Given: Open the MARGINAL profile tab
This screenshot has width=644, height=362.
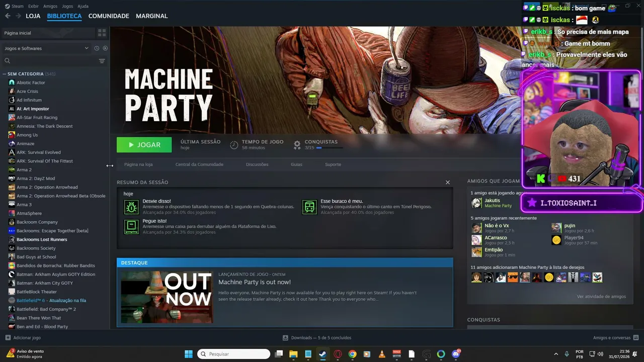Looking at the screenshot, I should (152, 16).
